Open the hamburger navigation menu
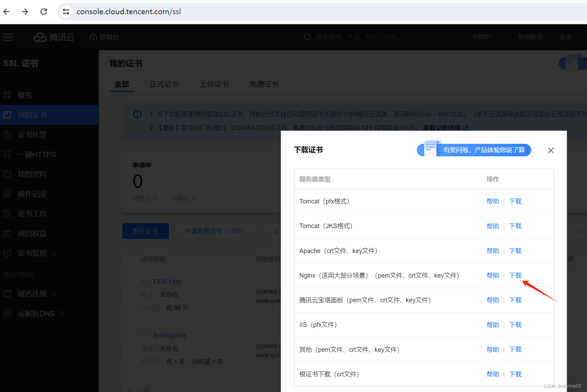 (x=8, y=37)
